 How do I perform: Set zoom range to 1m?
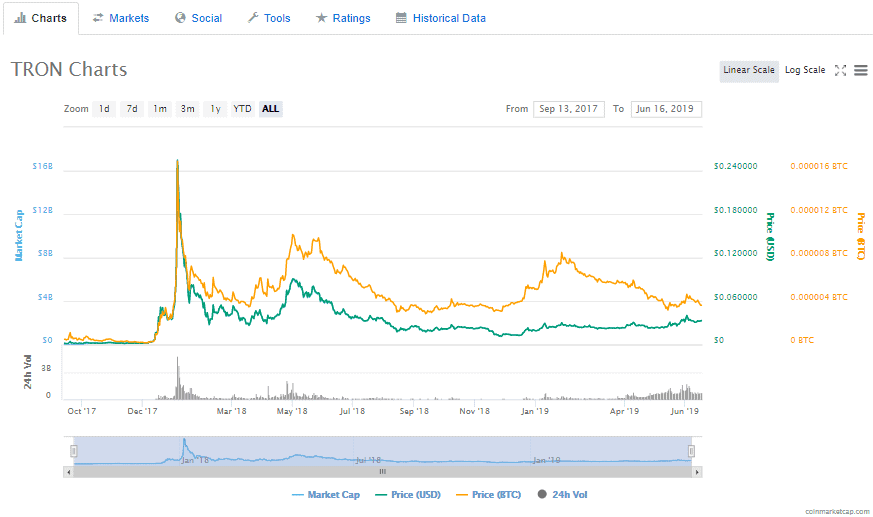[160, 109]
